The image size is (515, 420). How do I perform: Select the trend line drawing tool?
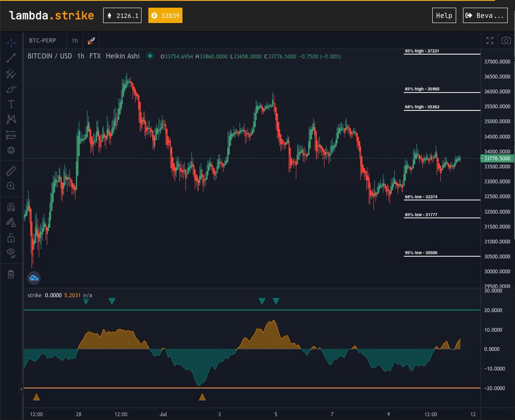pos(11,58)
